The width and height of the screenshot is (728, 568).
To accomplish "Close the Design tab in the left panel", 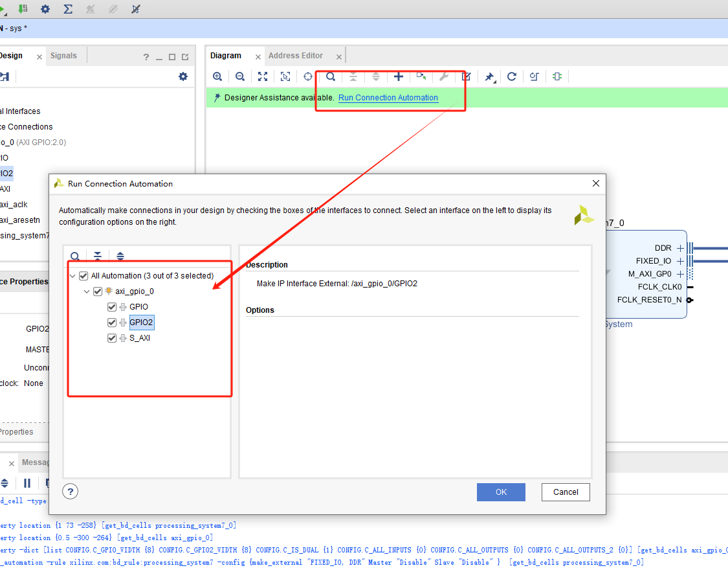I will [x=39, y=57].
